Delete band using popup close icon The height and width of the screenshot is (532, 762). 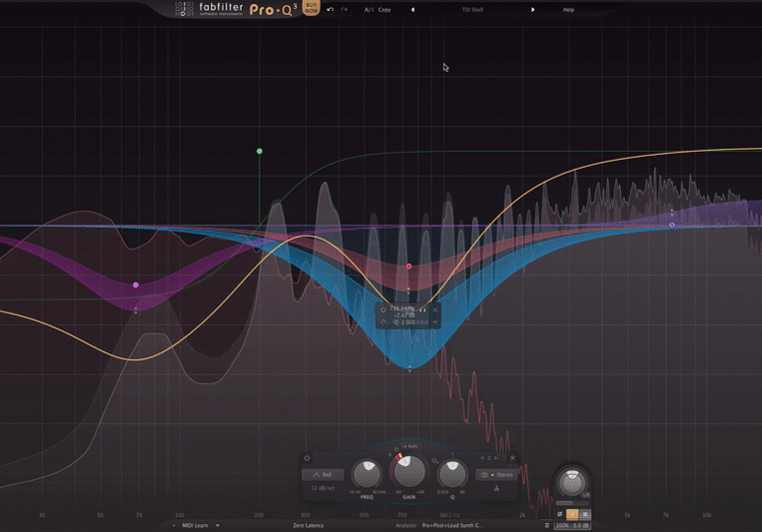tap(435, 309)
